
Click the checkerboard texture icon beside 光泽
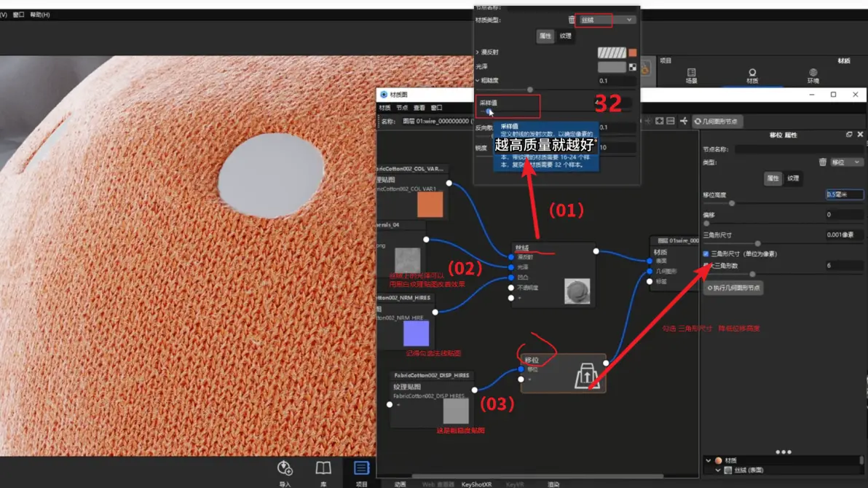pyautogui.click(x=632, y=67)
